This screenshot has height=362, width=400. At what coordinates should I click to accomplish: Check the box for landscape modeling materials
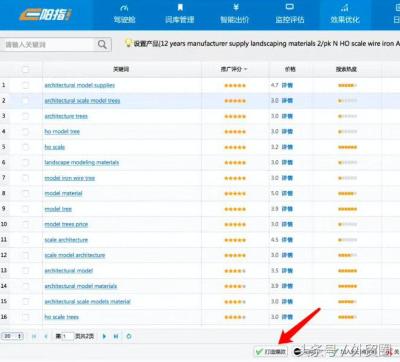tap(25, 162)
